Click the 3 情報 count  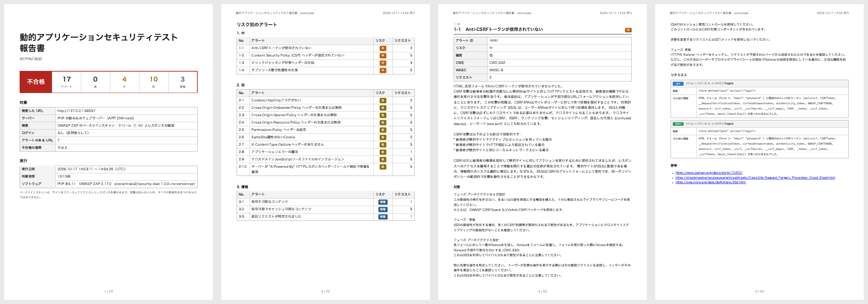point(183,82)
